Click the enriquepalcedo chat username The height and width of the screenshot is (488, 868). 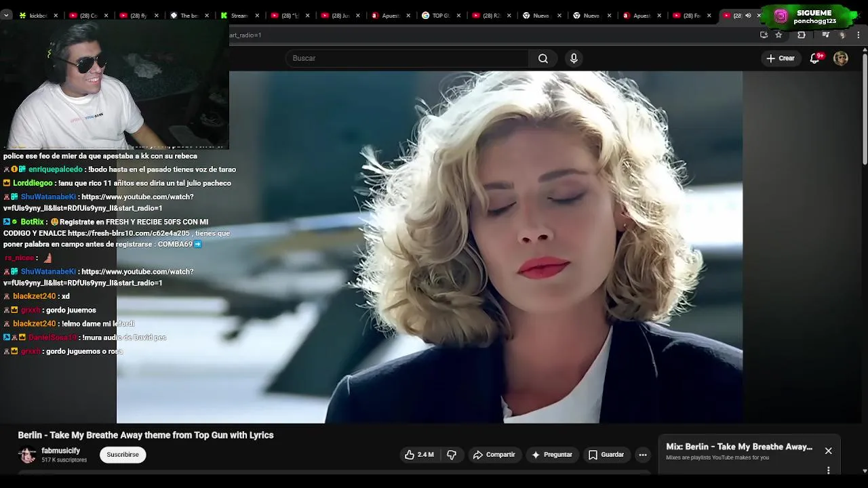[56, 169]
